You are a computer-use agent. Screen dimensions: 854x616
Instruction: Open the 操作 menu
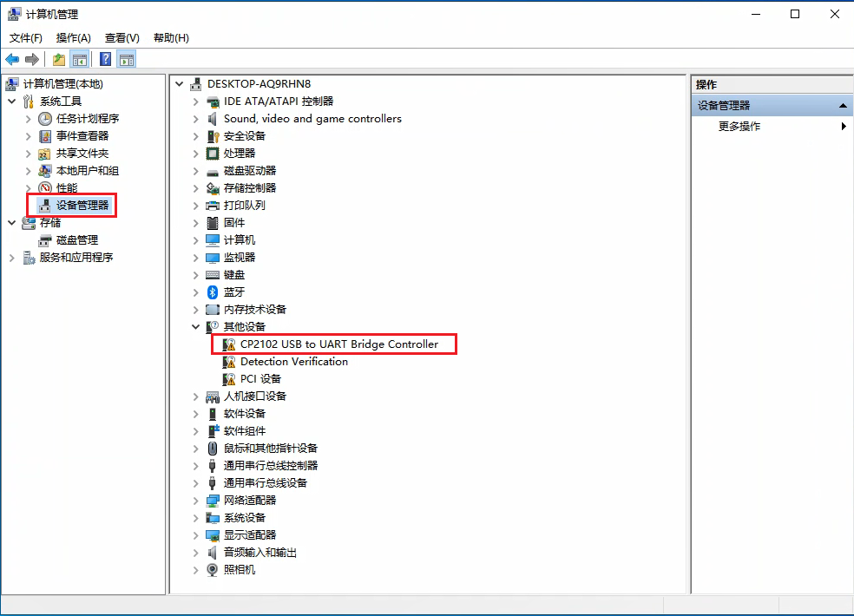pos(73,38)
